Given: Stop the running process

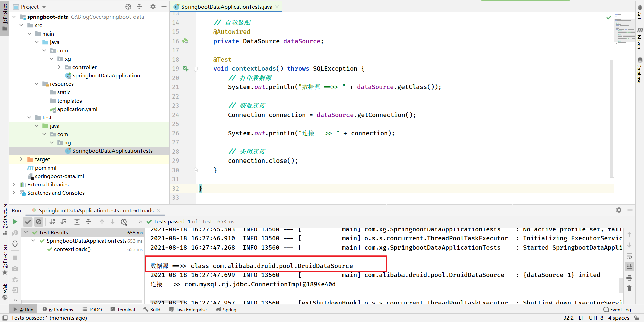Looking at the screenshot, I should (15, 258).
